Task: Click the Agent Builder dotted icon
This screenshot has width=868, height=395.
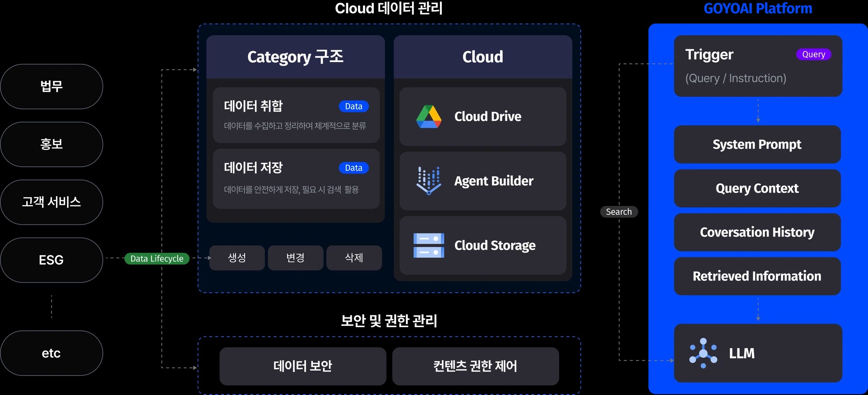Action: point(429,181)
